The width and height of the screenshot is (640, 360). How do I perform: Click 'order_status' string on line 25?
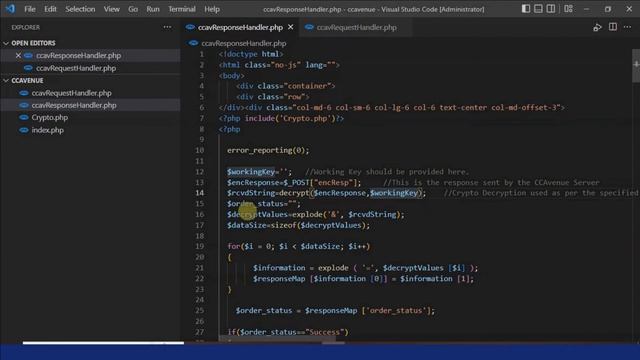[x=396, y=311]
